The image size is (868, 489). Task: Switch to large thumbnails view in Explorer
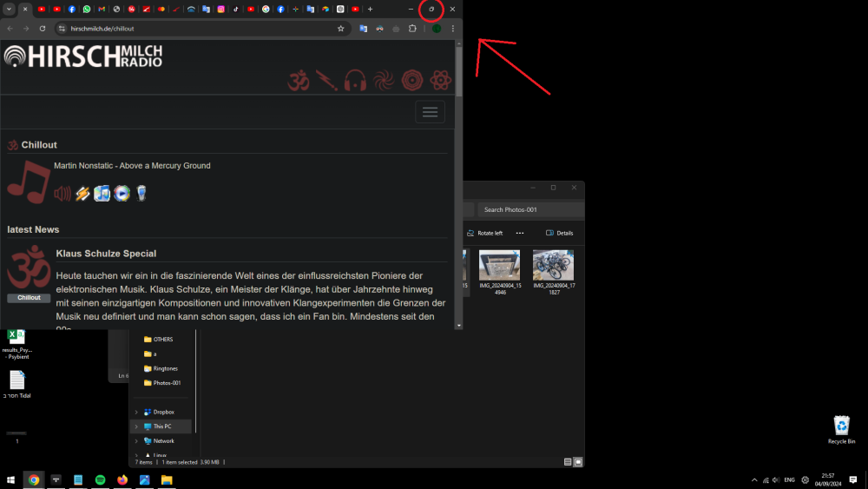pos(578,462)
